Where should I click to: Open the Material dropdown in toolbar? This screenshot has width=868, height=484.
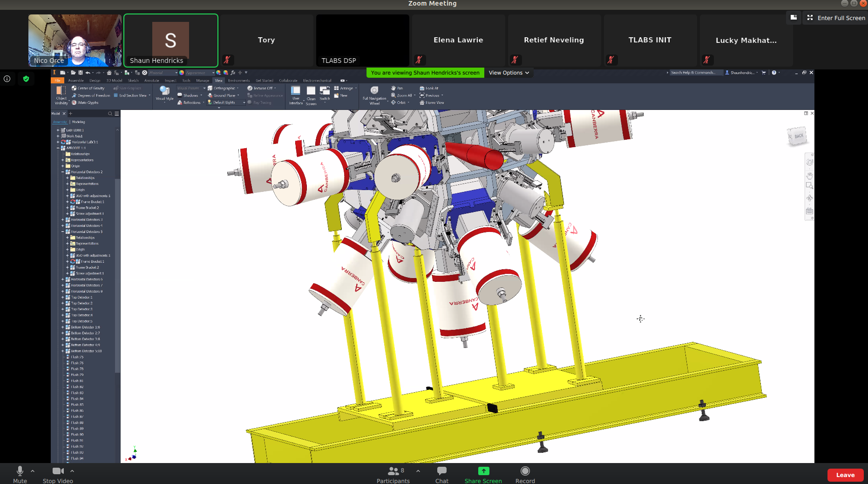click(x=163, y=73)
